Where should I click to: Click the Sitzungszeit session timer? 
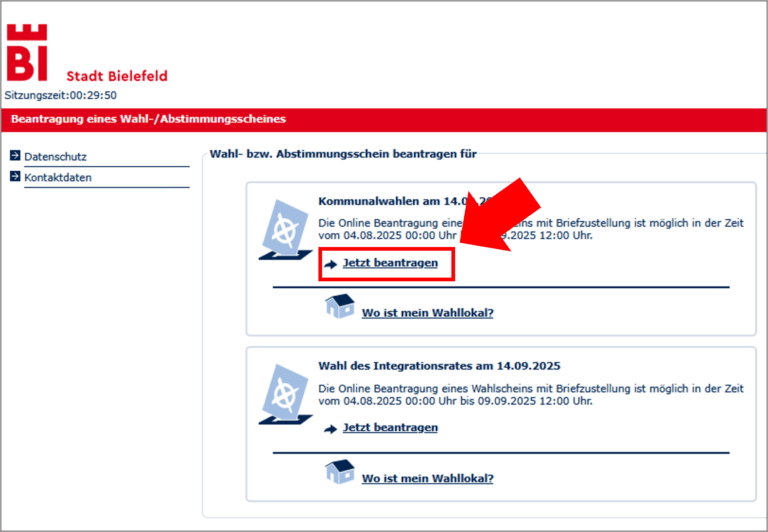61,95
